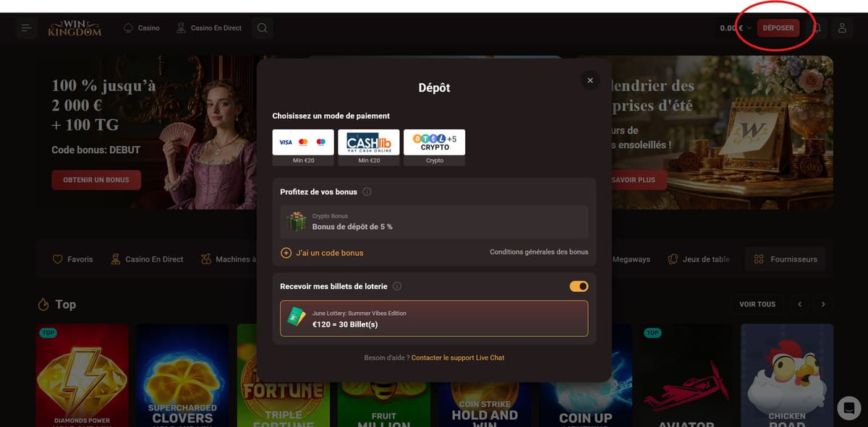The height and width of the screenshot is (427, 868).
Task: Open the user profile icon
Action: (x=842, y=28)
